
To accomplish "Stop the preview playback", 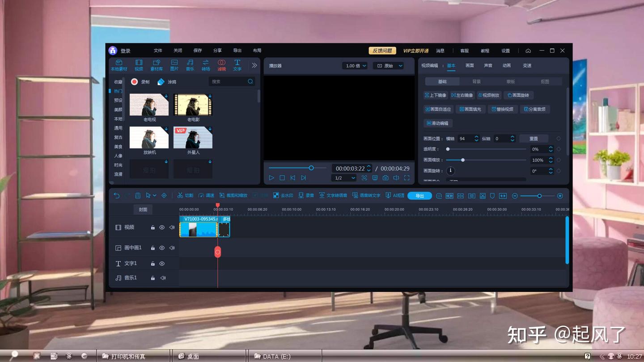I will click(282, 178).
